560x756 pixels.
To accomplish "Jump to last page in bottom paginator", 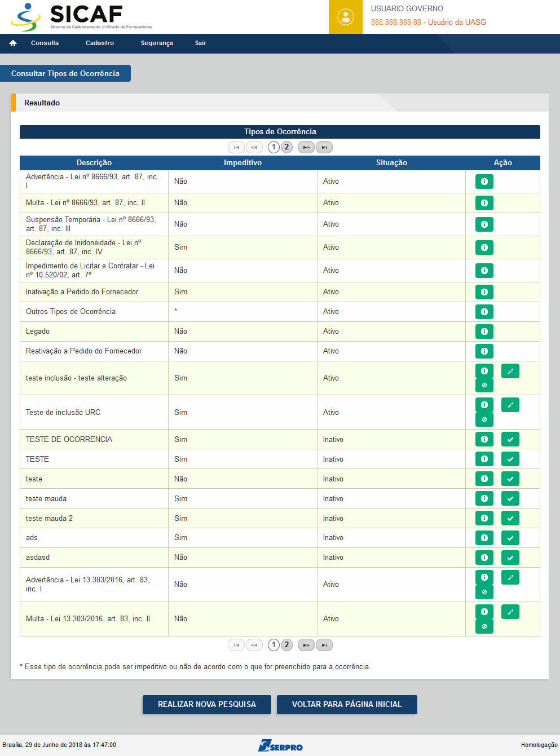I will (x=324, y=645).
